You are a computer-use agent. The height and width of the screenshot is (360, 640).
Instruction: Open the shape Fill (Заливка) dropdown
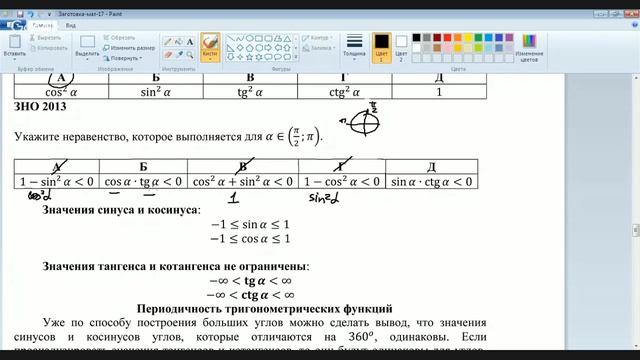pyautogui.click(x=318, y=48)
